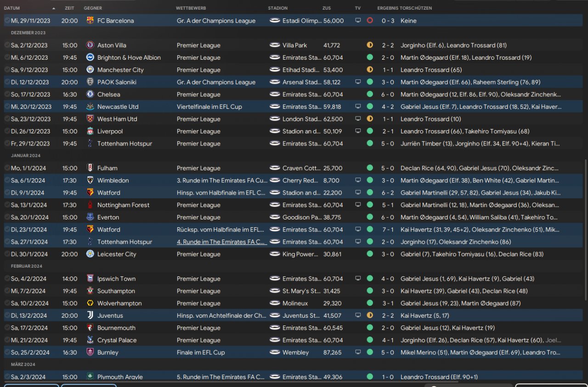588x387 pixels.
Task: Select the check circle next to So, 25/2/2024
Action: click(x=7, y=353)
